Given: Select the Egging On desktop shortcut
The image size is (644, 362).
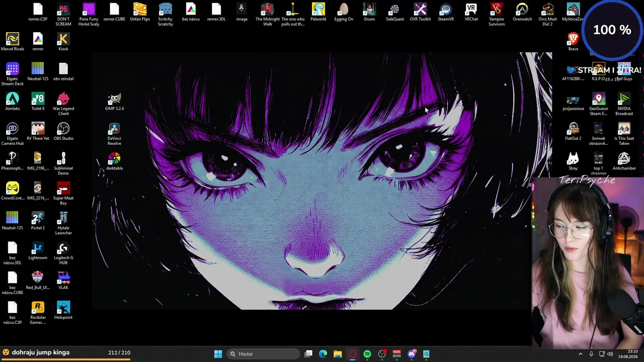Looking at the screenshot, I should [x=344, y=13].
